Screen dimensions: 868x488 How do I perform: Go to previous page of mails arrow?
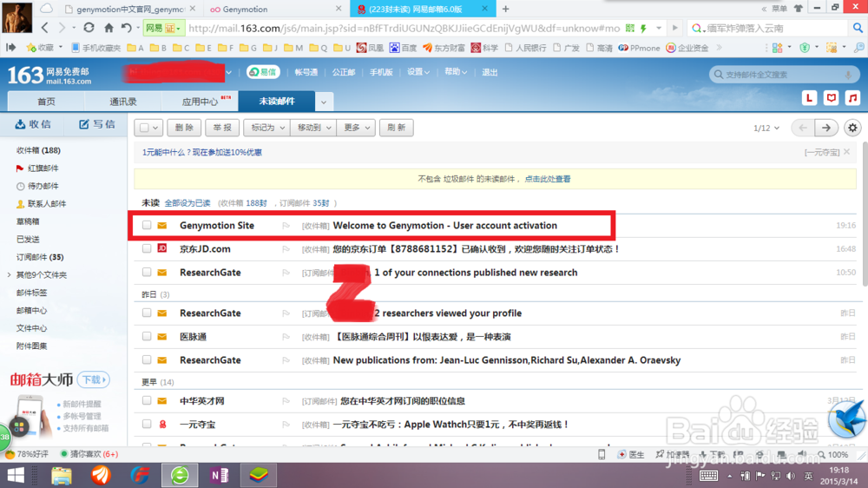803,128
